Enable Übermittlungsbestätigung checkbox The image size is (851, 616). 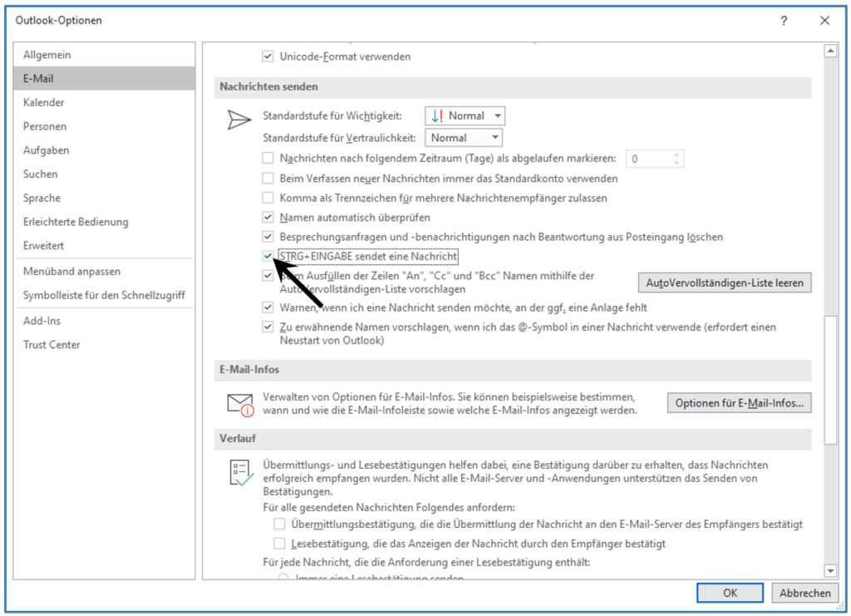[279, 524]
